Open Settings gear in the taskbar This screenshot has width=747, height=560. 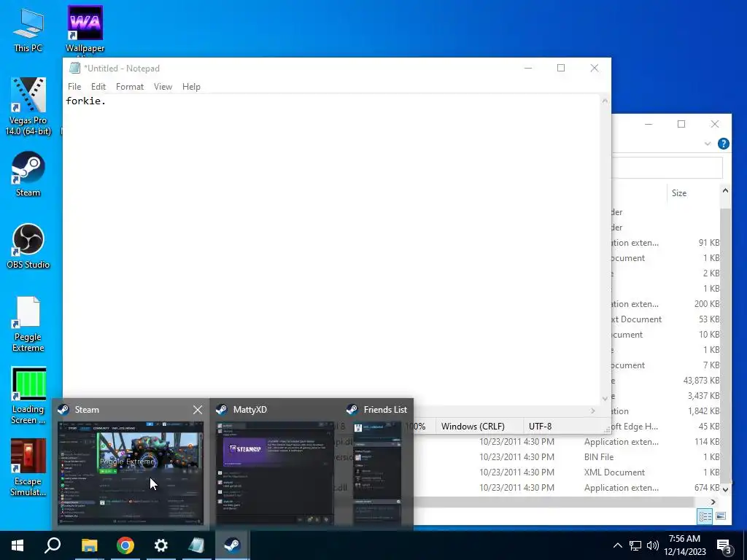coord(161,545)
